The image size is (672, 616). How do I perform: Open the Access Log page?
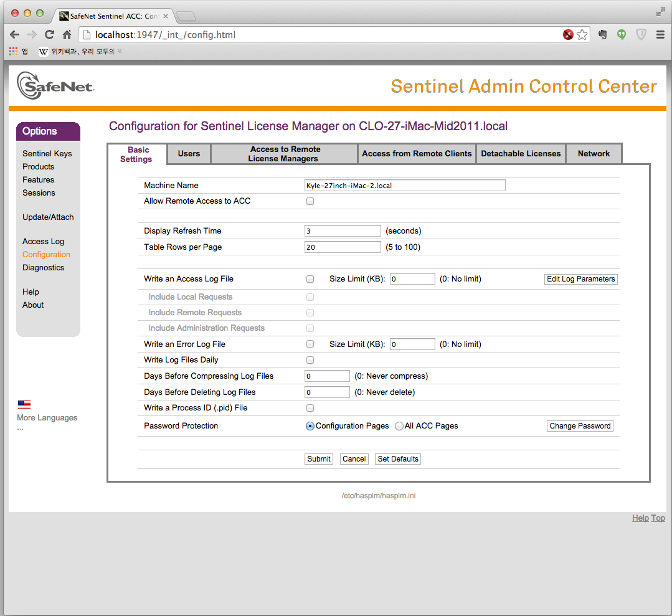tap(44, 241)
